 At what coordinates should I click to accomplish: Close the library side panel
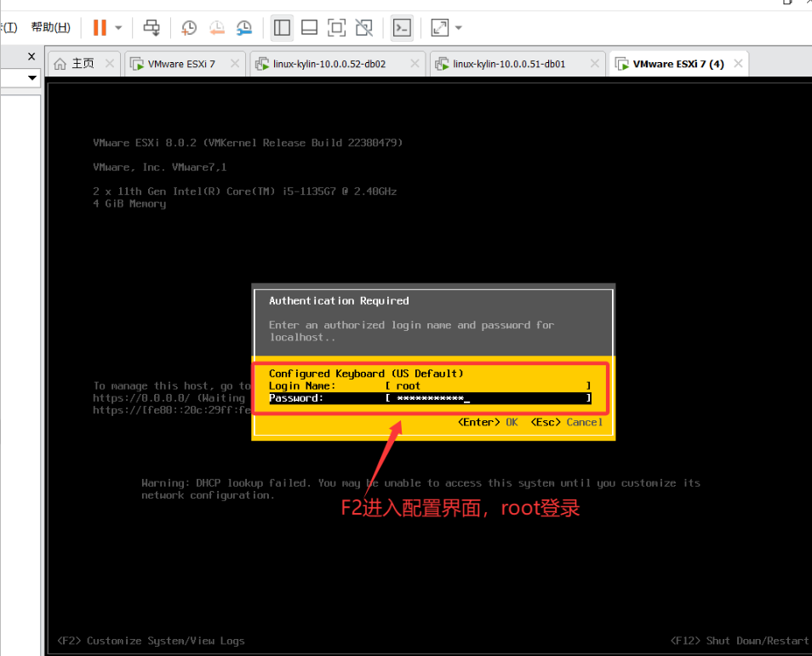(31, 56)
